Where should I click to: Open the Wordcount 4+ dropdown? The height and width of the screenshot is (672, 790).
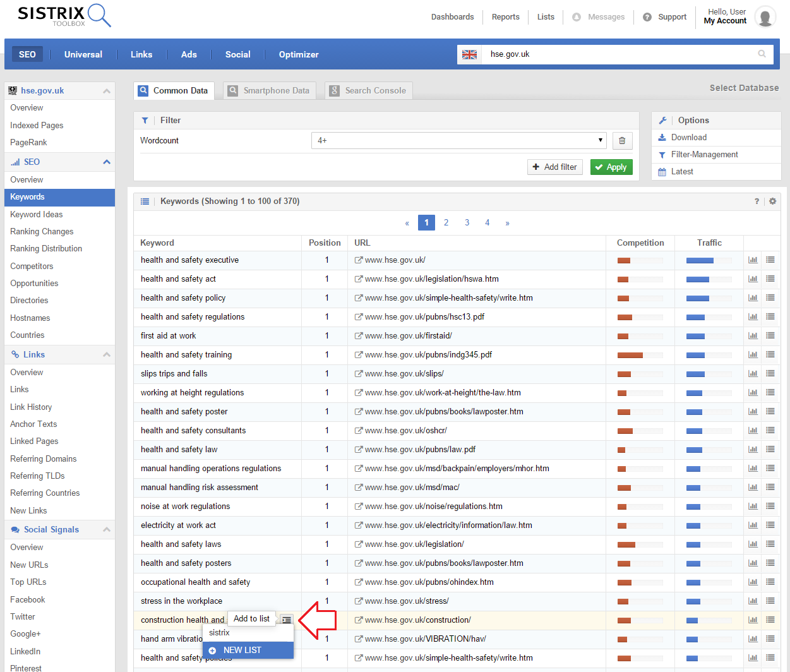pyautogui.click(x=458, y=140)
